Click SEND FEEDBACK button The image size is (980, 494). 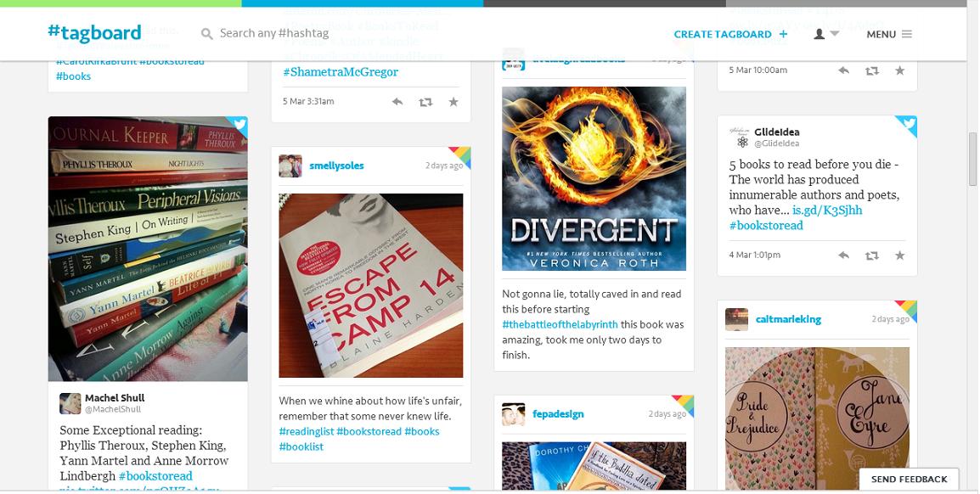click(910, 479)
